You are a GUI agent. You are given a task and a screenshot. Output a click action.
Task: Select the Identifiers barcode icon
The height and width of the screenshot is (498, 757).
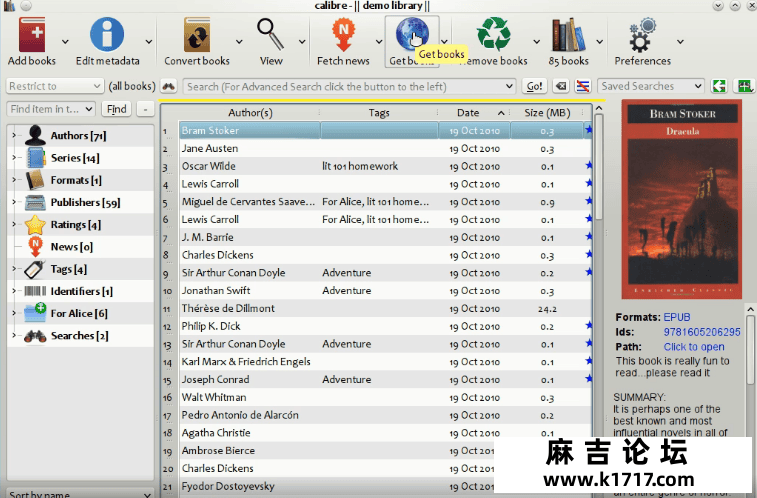coord(35,291)
